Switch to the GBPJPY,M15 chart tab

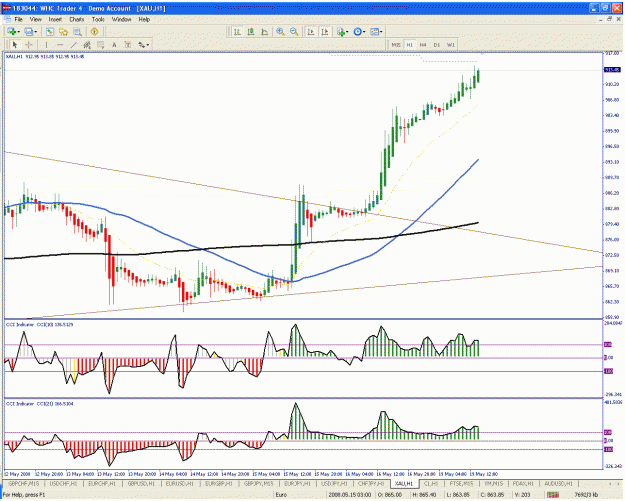pyautogui.click(x=258, y=483)
